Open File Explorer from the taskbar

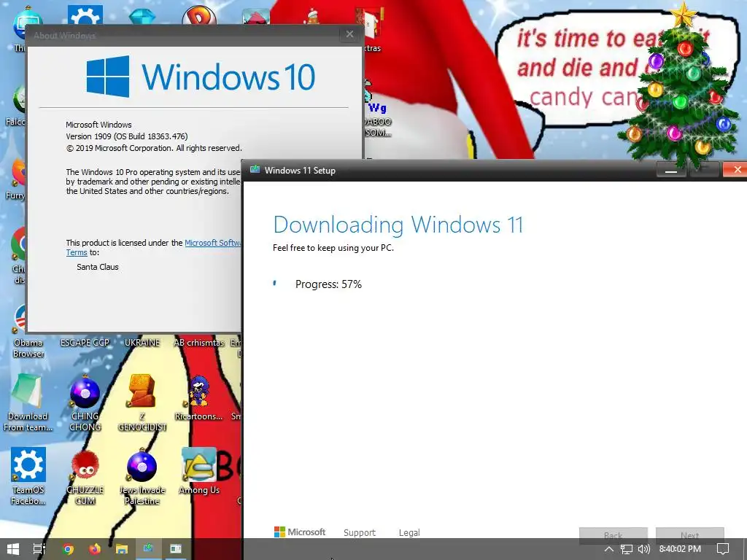[122, 549]
